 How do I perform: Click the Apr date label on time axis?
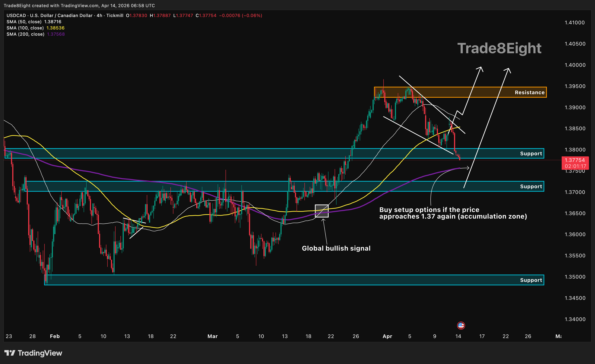click(387, 336)
